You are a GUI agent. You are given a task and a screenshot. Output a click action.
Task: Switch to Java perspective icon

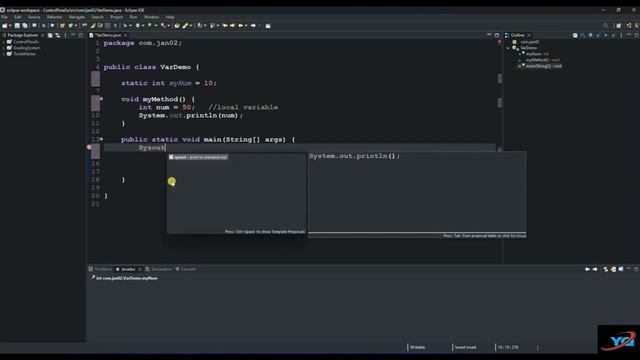629,25
